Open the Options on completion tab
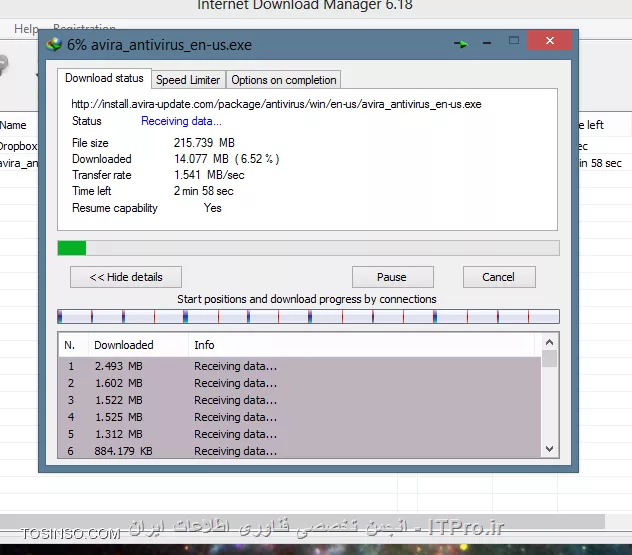Viewport: 632px width, 555px height. (x=284, y=80)
